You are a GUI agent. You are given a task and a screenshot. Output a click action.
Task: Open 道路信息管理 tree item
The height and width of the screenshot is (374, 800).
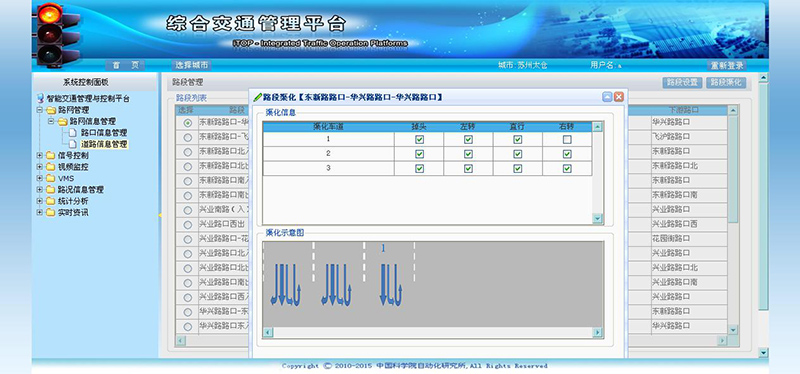[104, 144]
